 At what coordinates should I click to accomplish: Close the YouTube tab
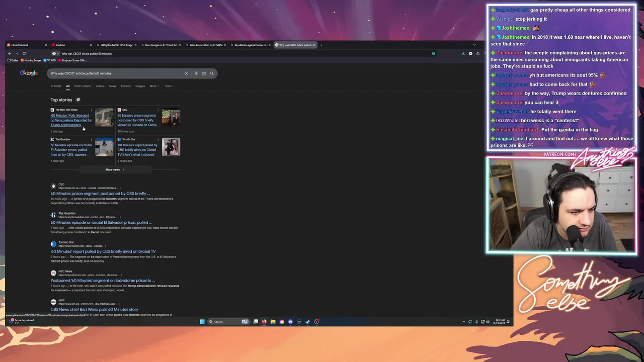coord(91,45)
